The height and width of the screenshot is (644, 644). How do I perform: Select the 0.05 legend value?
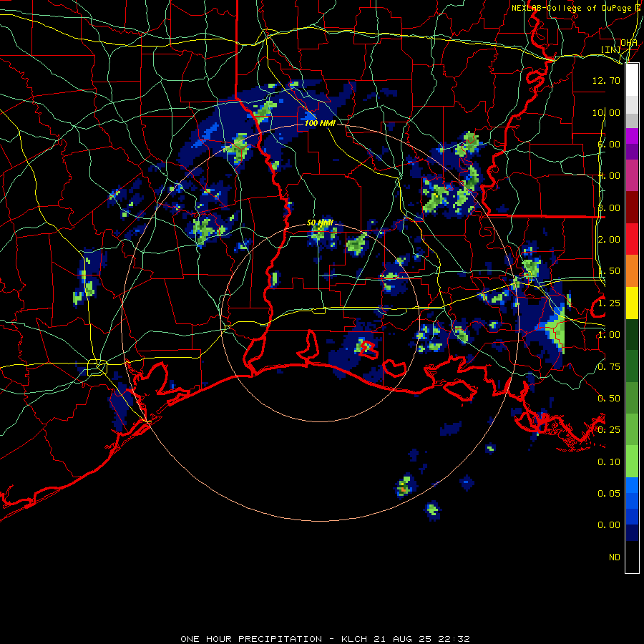click(609, 493)
